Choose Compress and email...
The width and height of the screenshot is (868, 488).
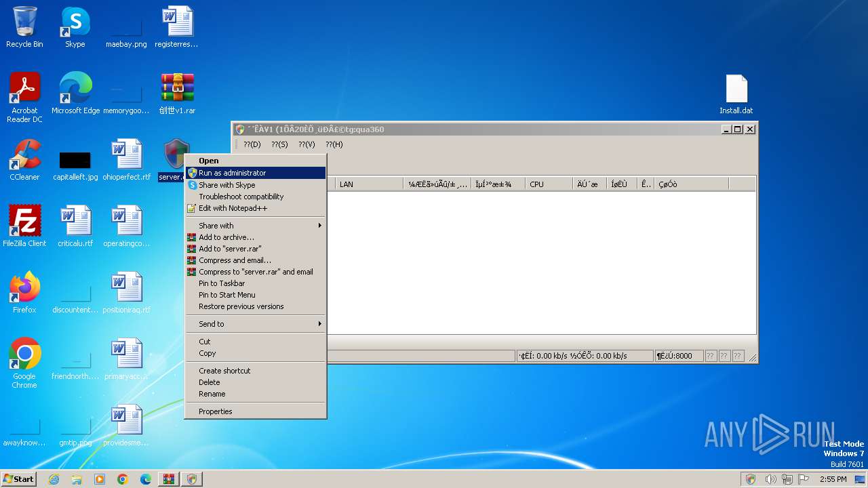click(256, 260)
